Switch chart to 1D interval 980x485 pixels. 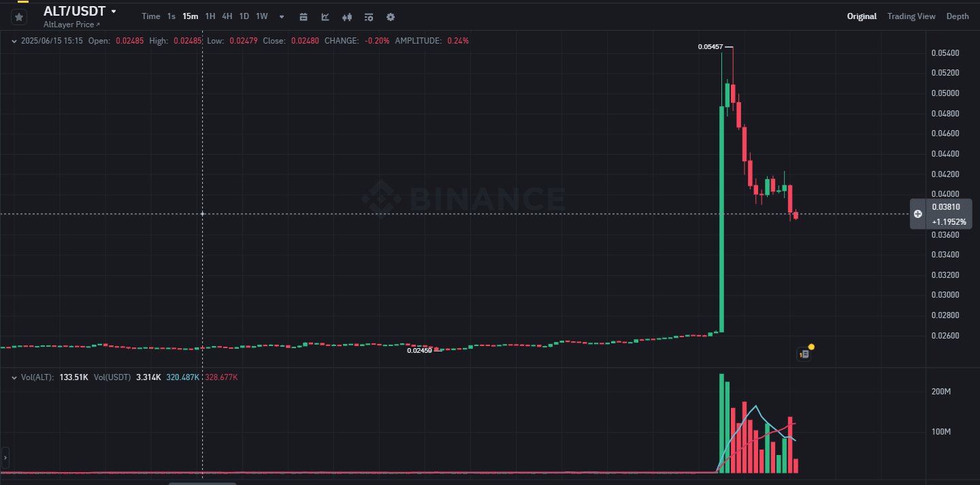[244, 16]
